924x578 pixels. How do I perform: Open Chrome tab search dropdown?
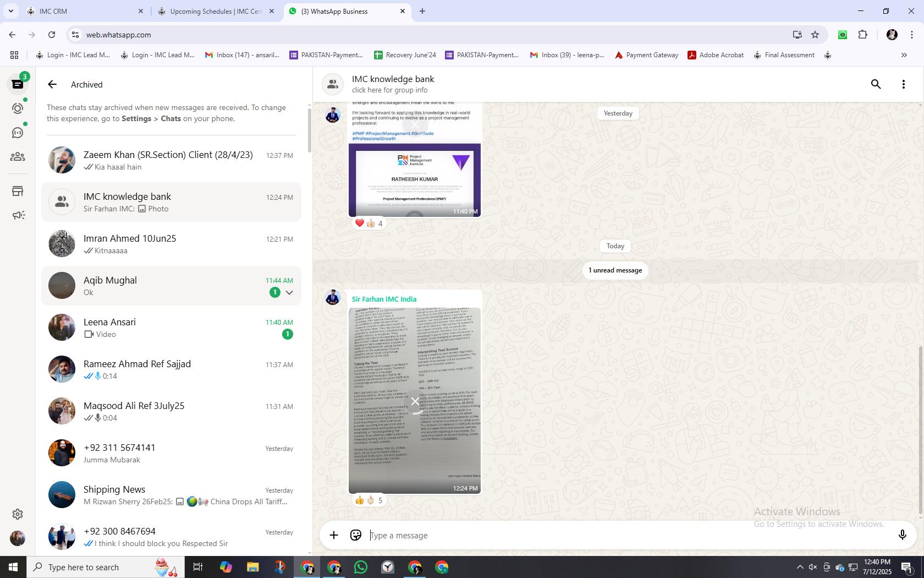[x=10, y=11]
